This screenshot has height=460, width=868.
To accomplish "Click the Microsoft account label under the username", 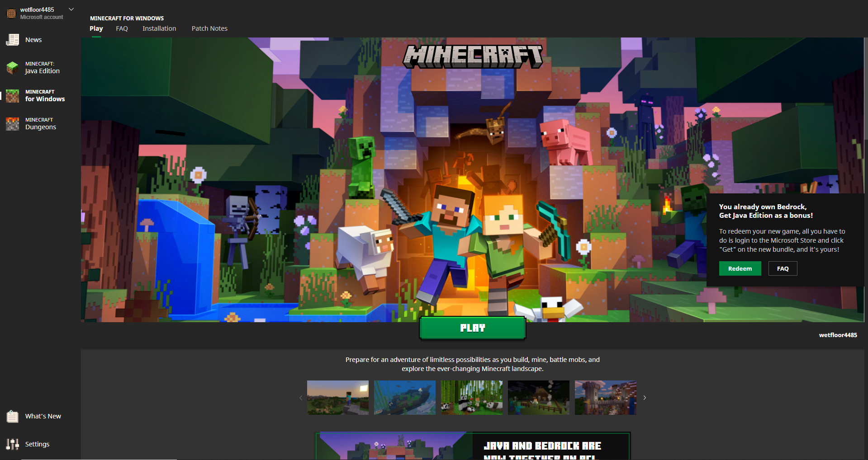I will pos(42,17).
